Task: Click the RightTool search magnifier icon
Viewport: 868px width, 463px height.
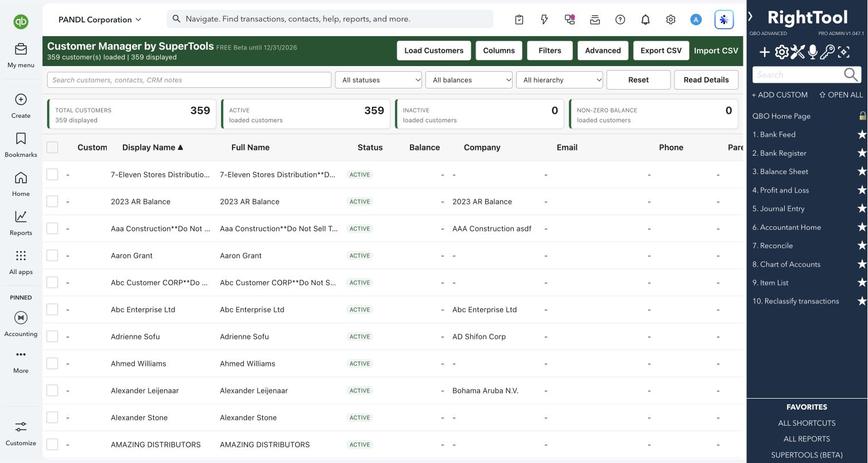Action: pos(851,74)
